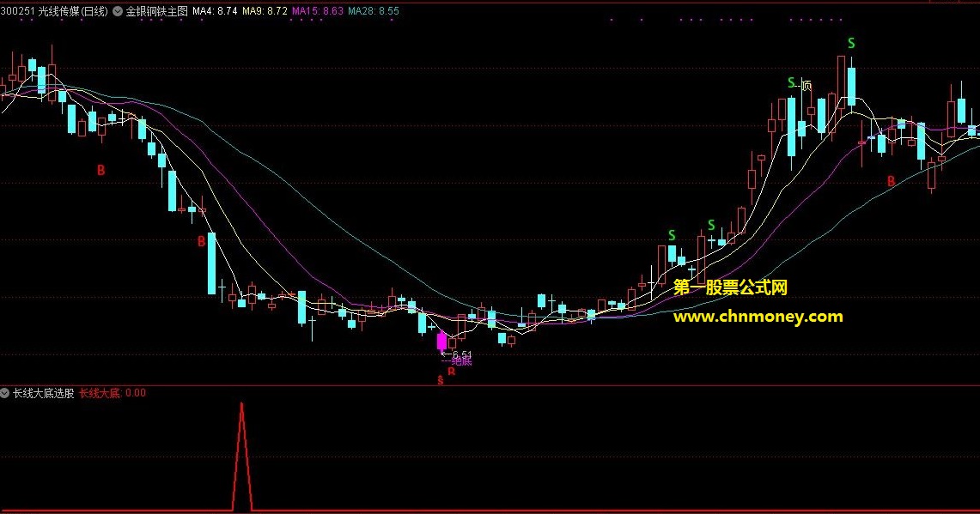Click the stock title 300251 光线传媒(日线)
This screenshot has width=980, height=514.
point(54,11)
